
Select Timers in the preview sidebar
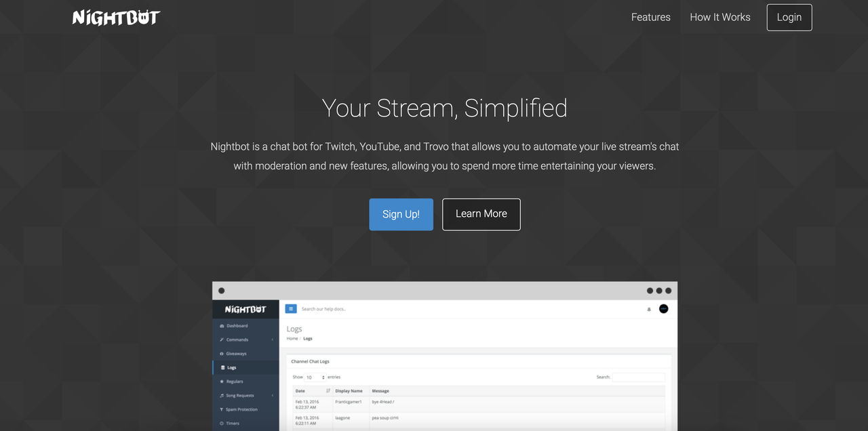(x=245, y=424)
